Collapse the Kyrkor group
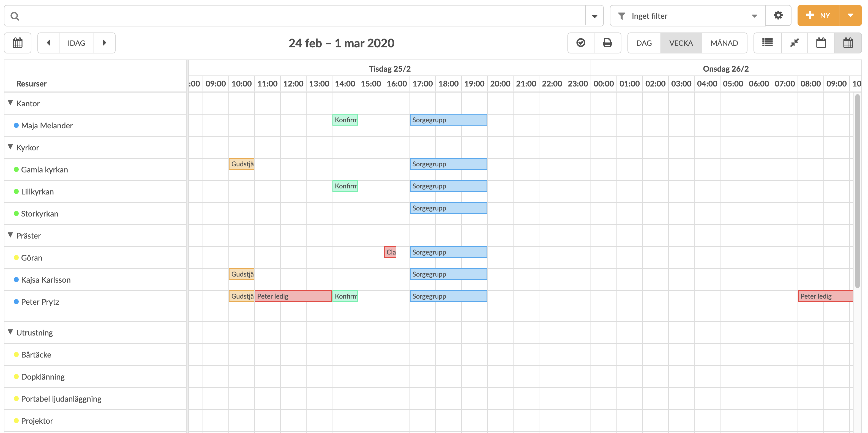Image resolution: width=868 pixels, height=433 pixels. 10,147
